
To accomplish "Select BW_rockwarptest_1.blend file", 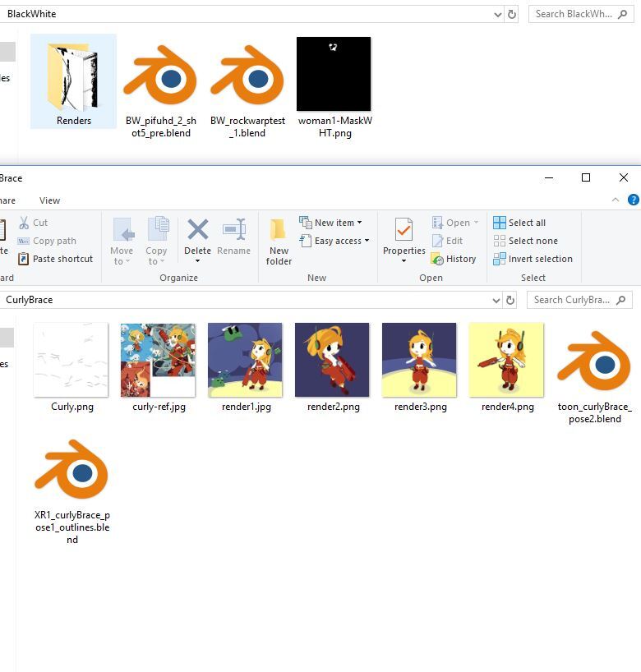I will tap(247, 90).
